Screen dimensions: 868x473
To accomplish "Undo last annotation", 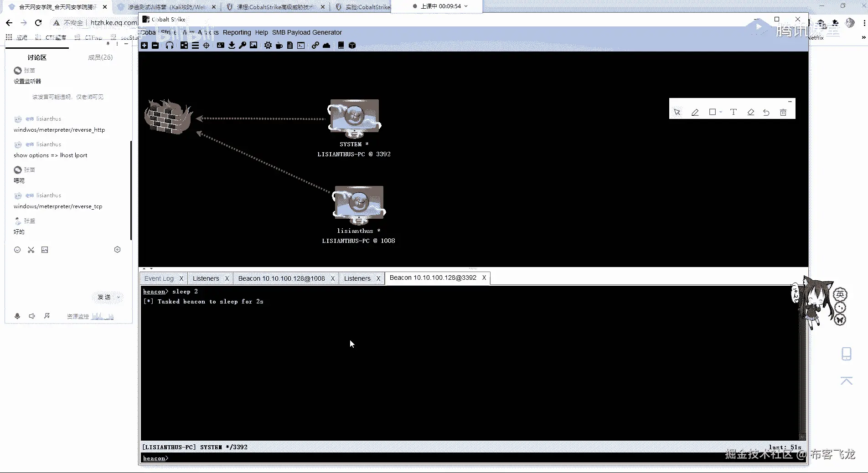I will click(766, 112).
